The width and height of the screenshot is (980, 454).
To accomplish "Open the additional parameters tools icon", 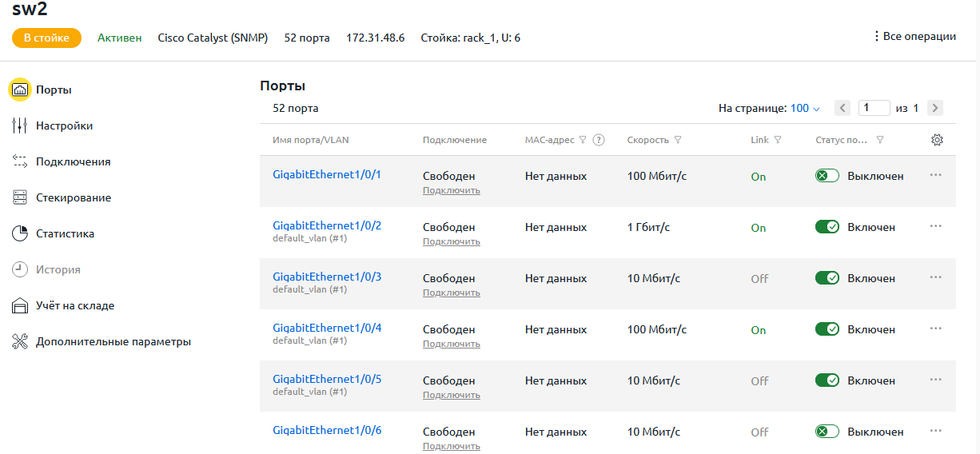I will 20,341.
